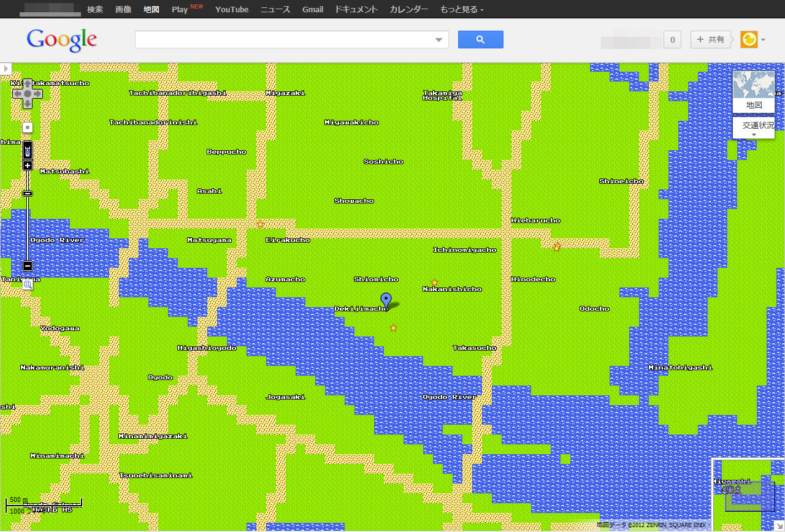Click the overview mini-map viewport rectangle
The width and height of the screenshot is (785, 532).
[749, 496]
